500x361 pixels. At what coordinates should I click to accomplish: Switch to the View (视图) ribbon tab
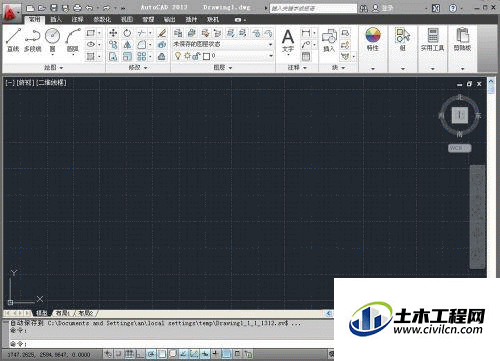point(127,20)
